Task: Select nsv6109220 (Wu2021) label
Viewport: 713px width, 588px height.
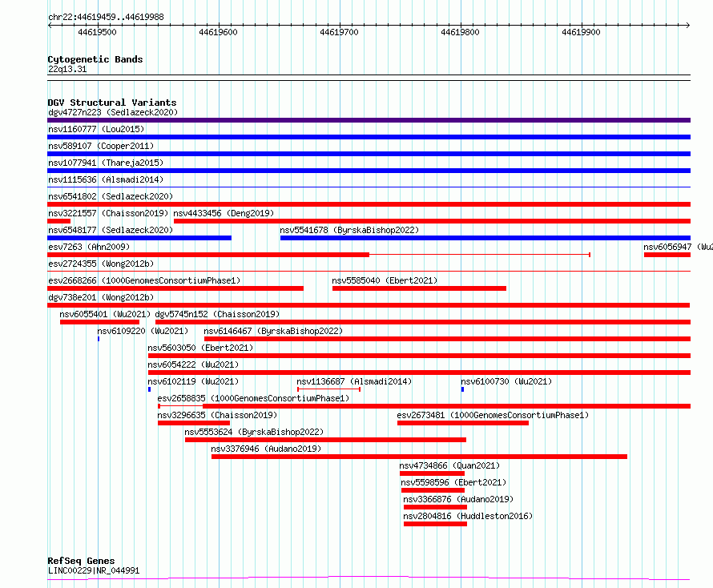Action: click(143, 331)
